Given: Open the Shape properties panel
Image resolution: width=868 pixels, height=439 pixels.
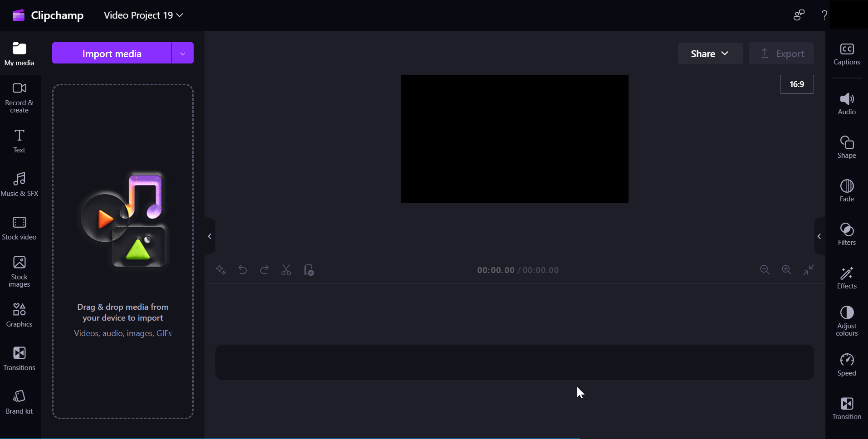Looking at the screenshot, I should [x=847, y=147].
